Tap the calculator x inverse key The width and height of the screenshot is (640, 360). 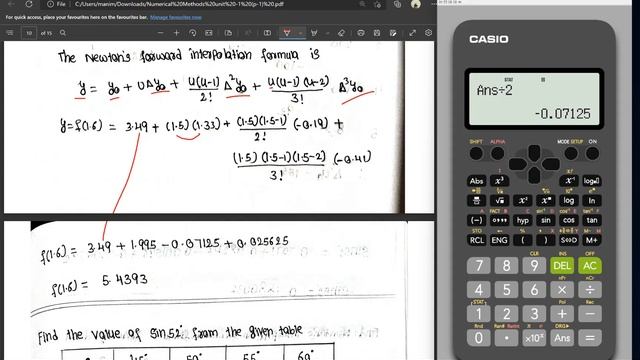click(569, 181)
